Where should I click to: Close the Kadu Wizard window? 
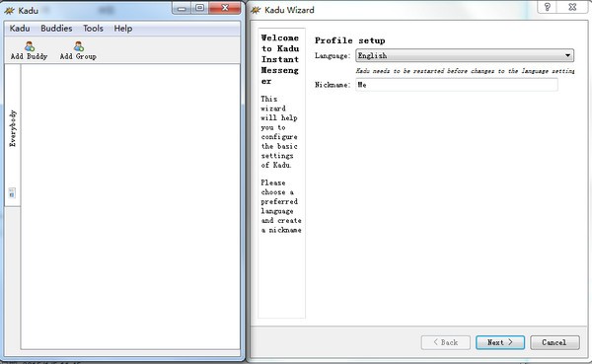[572, 7]
